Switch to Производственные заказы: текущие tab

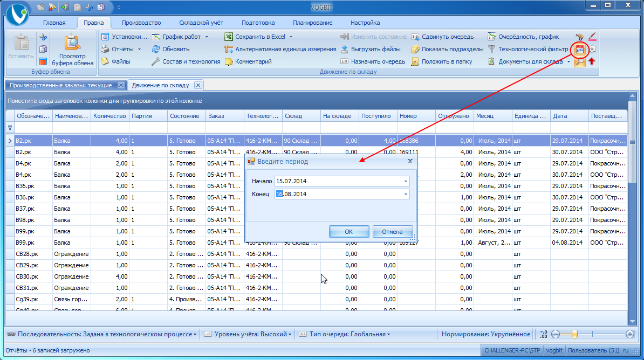[60, 85]
